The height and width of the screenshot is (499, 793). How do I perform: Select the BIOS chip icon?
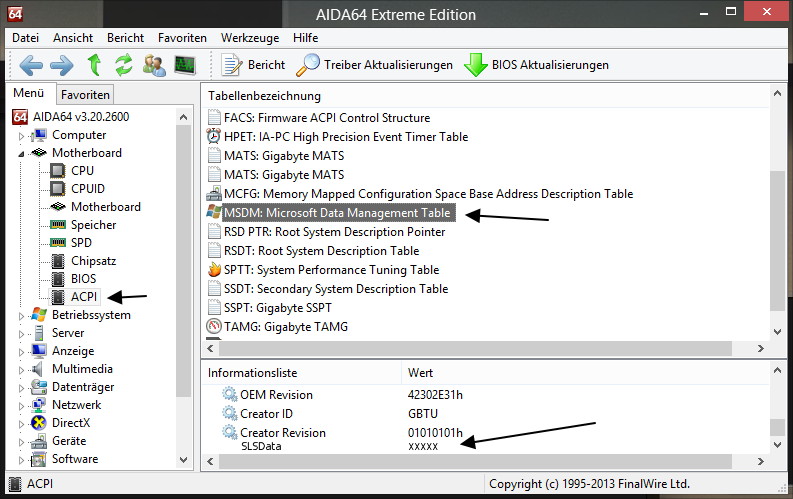(x=58, y=279)
